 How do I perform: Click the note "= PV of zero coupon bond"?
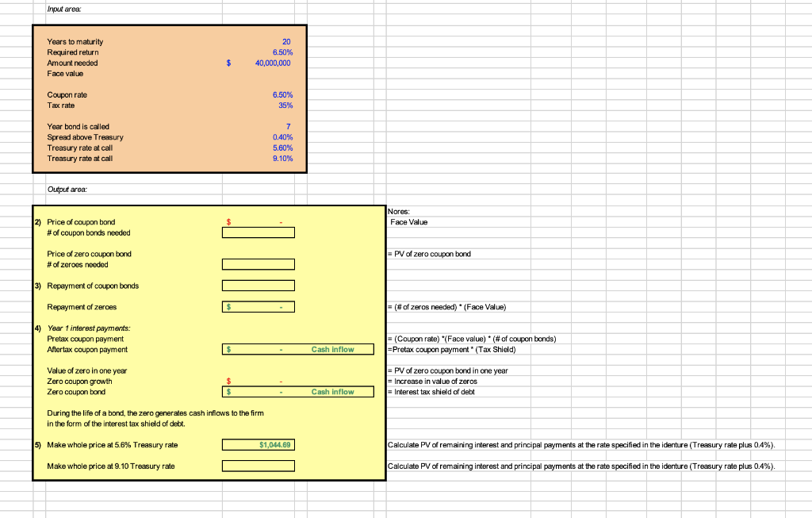click(429, 254)
